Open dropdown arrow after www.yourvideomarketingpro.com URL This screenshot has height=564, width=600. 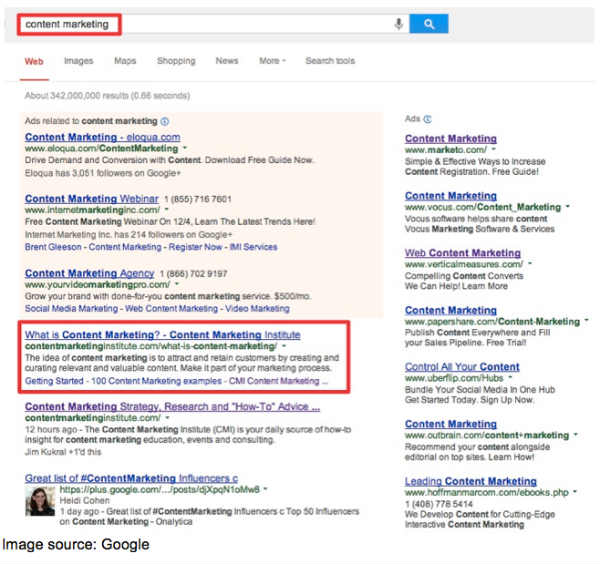(x=177, y=284)
